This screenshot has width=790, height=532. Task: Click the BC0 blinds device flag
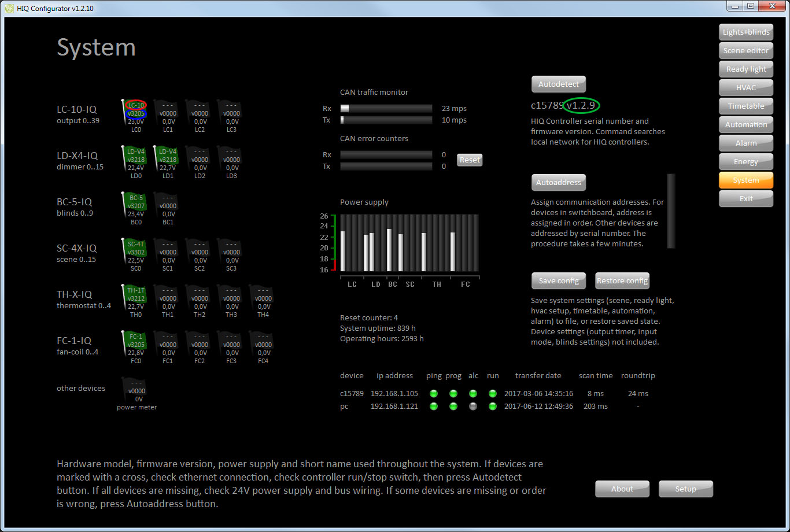[135, 205]
